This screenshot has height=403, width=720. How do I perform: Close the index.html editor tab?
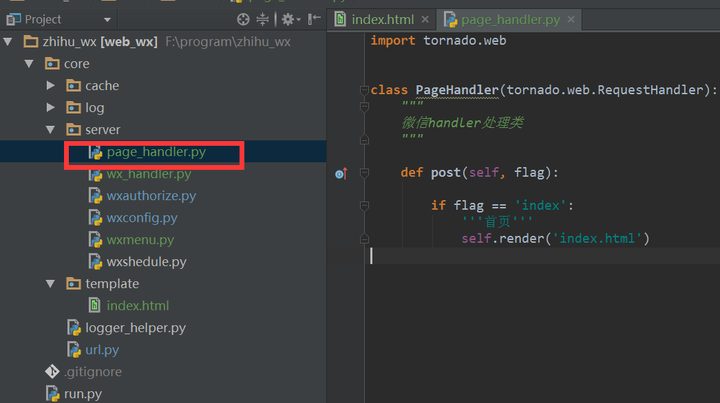[x=425, y=19]
